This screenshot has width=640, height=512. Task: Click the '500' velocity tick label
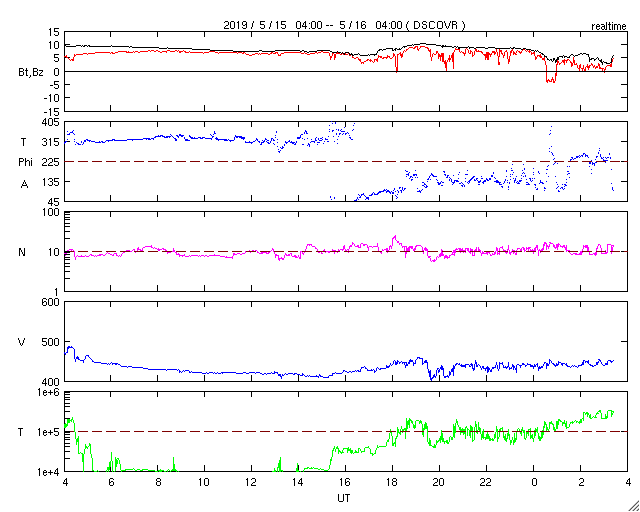tap(51, 342)
